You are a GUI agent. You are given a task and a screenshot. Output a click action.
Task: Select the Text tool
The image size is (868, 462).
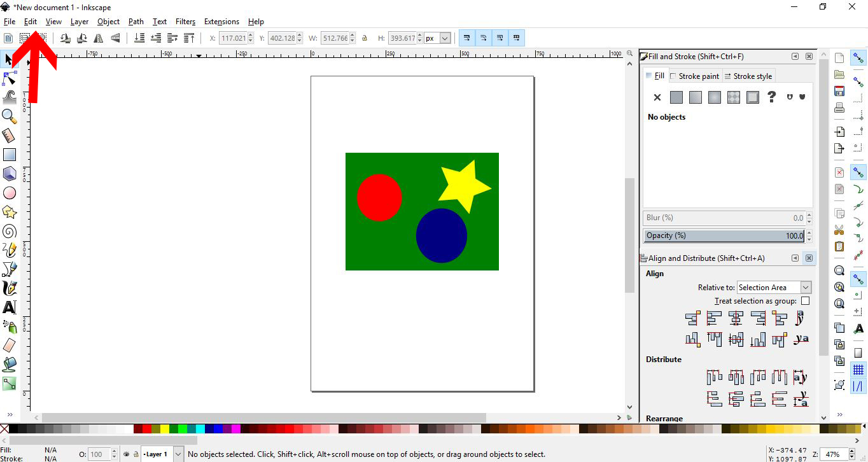pyautogui.click(x=10, y=307)
